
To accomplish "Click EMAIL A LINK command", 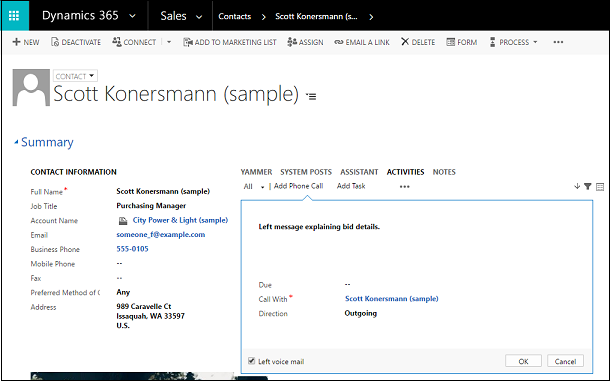I will coord(362,42).
